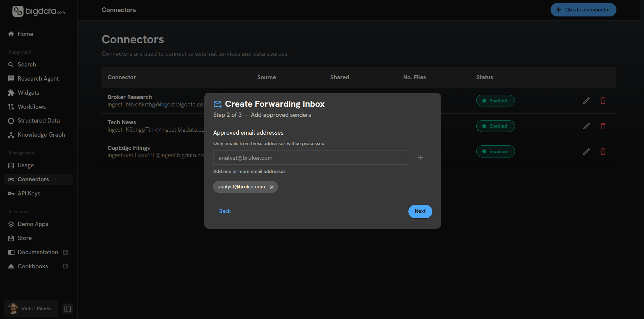Screen dimensions: 644x319
Task: Click the bigdata.com logo
Action: click(39, 11)
